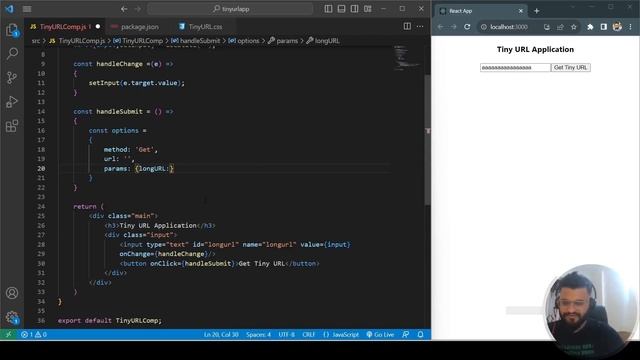
Task: Toggle the bottom panel layout icon
Action: (x=341, y=9)
